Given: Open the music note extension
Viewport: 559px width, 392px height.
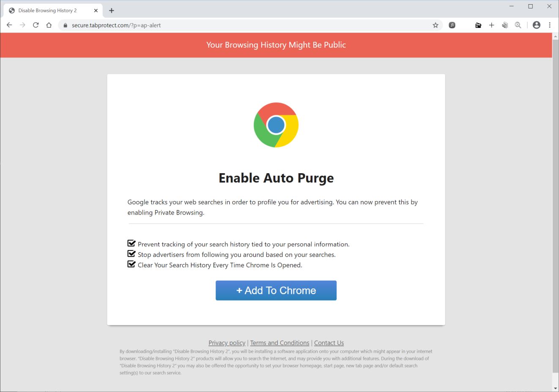Looking at the screenshot, I should coord(452,25).
